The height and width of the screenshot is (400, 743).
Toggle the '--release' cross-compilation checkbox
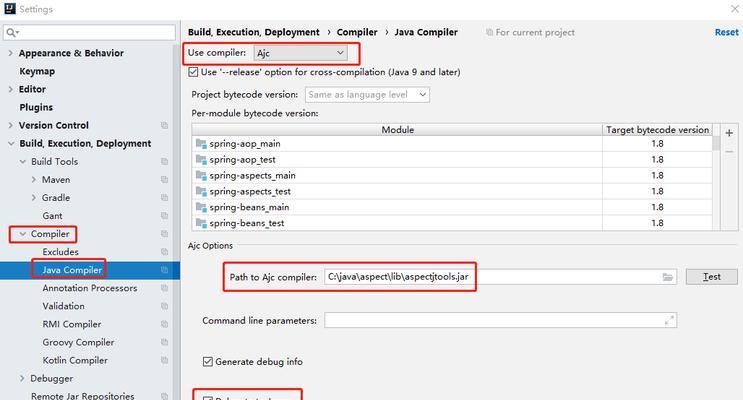coord(193,72)
